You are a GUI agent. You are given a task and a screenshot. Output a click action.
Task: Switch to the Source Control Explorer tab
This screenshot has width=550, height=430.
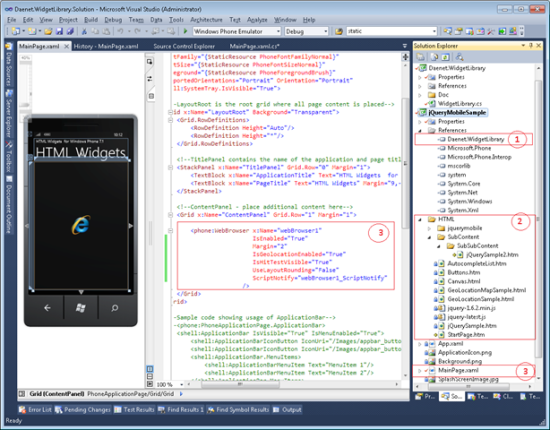pos(184,46)
